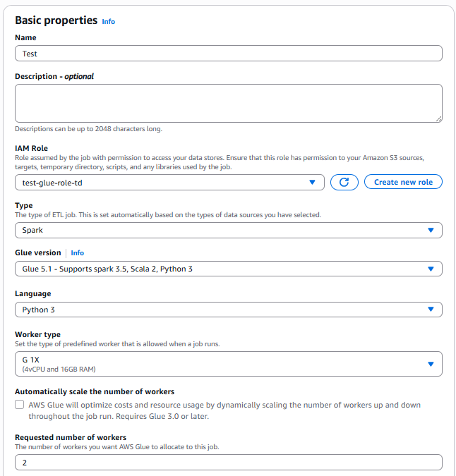The image size is (456, 476).
Task: Enable automatic scaling of workers checkbox
Action: [20, 404]
